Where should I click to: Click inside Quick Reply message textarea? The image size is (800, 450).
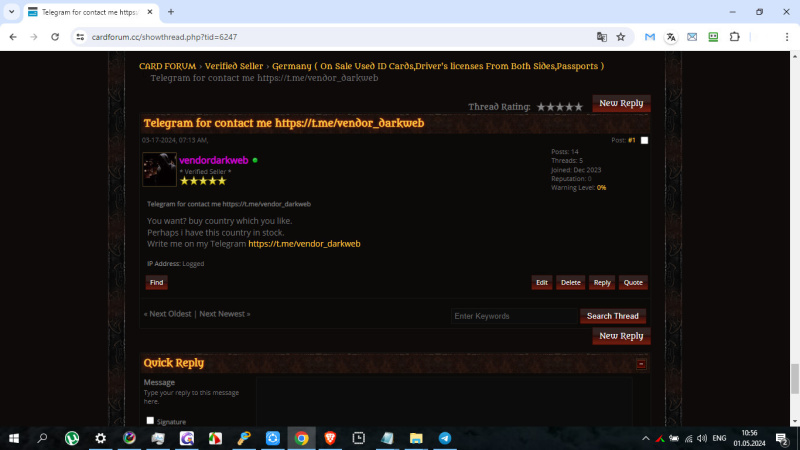pyautogui.click(x=444, y=402)
